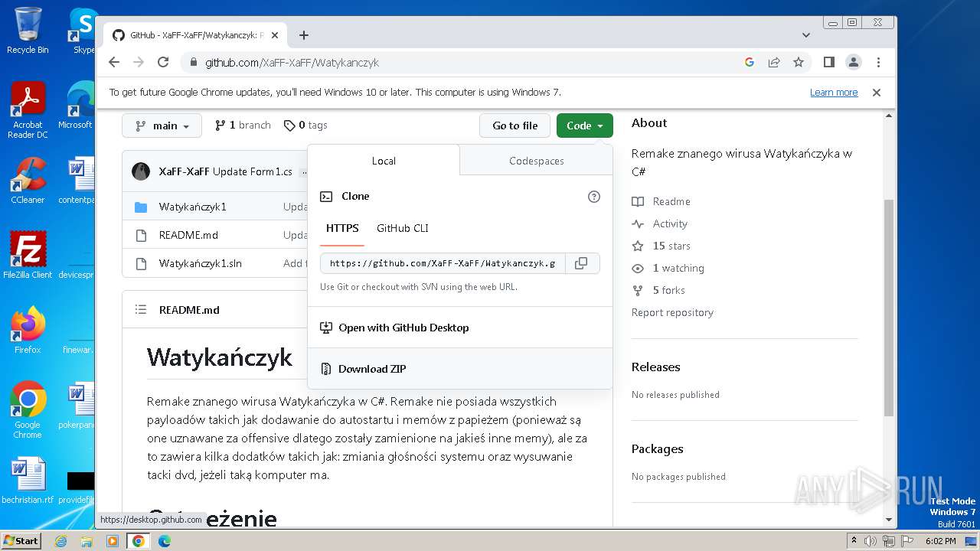
Task: Share this page icon in address bar
Action: point(774,62)
